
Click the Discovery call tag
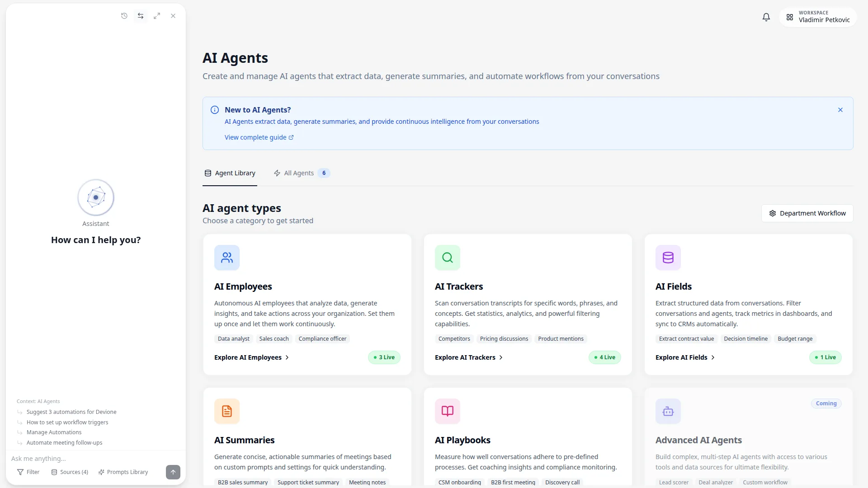[x=562, y=483]
